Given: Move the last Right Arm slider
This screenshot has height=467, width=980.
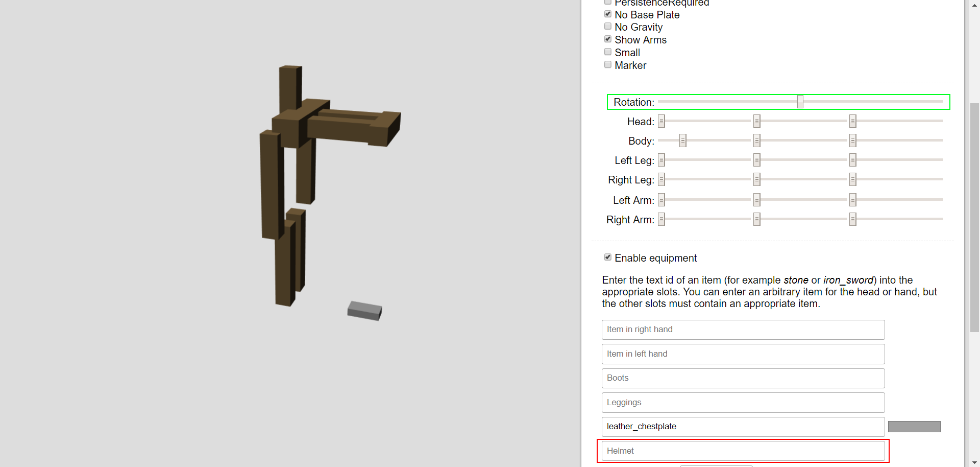Looking at the screenshot, I should coord(852,219).
